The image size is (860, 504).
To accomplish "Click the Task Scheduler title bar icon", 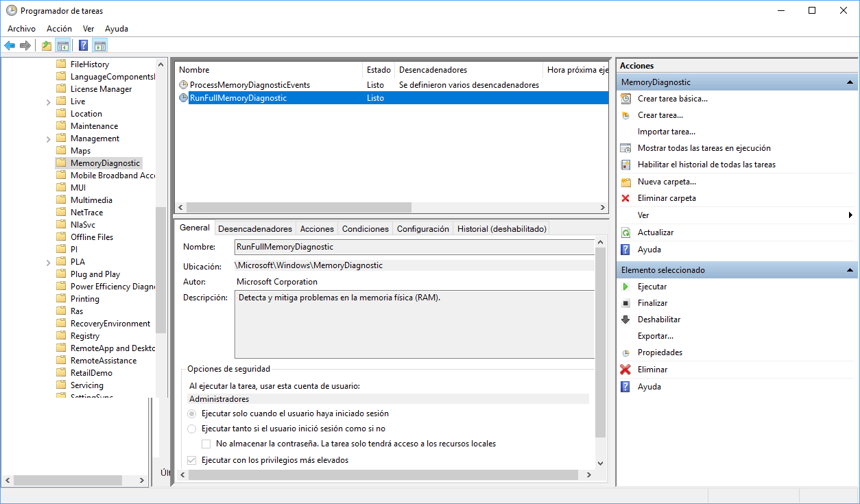I will click(12, 10).
